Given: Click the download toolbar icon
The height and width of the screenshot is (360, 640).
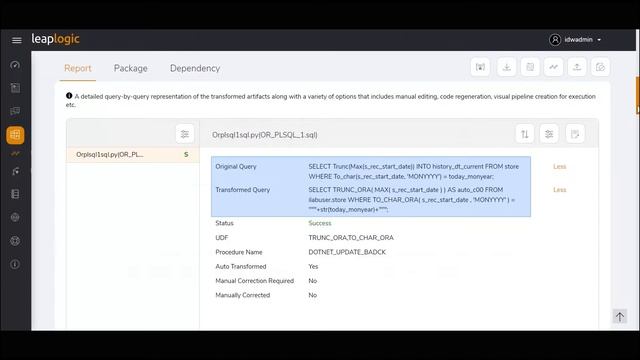Looking at the screenshot, I should (507, 67).
